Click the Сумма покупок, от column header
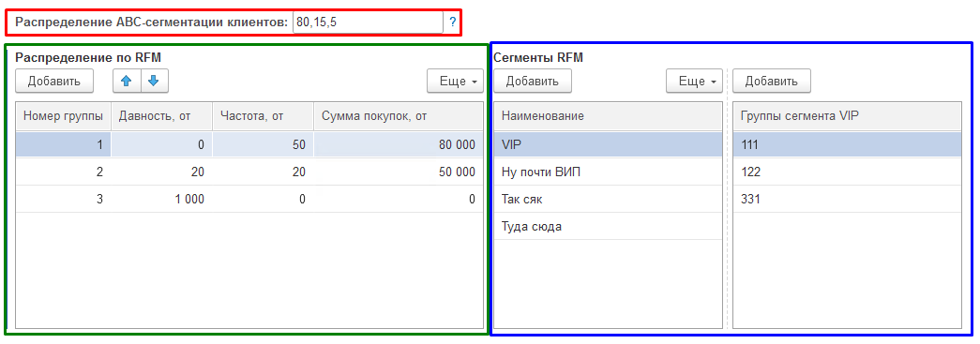980x344 pixels. click(x=399, y=116)
